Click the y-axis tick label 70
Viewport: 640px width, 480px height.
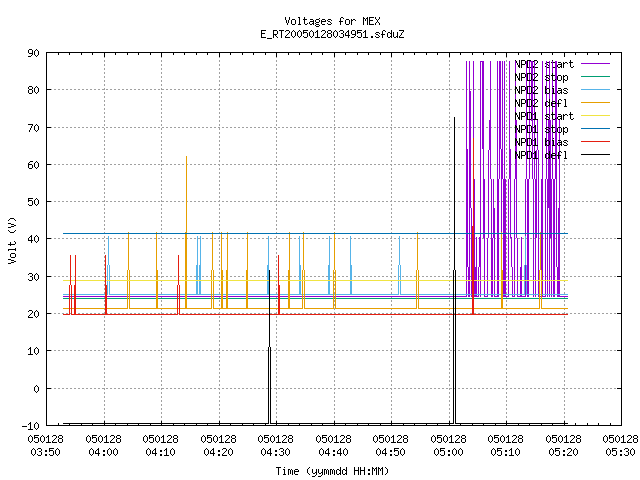point(33,128)
